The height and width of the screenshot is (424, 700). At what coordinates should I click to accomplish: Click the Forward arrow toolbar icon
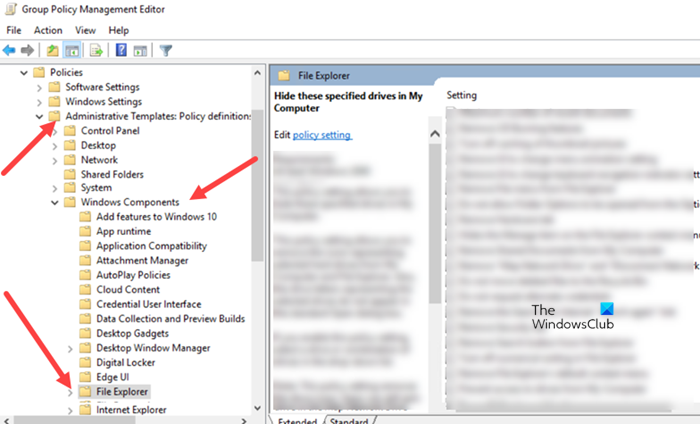(x=27, y=50)
